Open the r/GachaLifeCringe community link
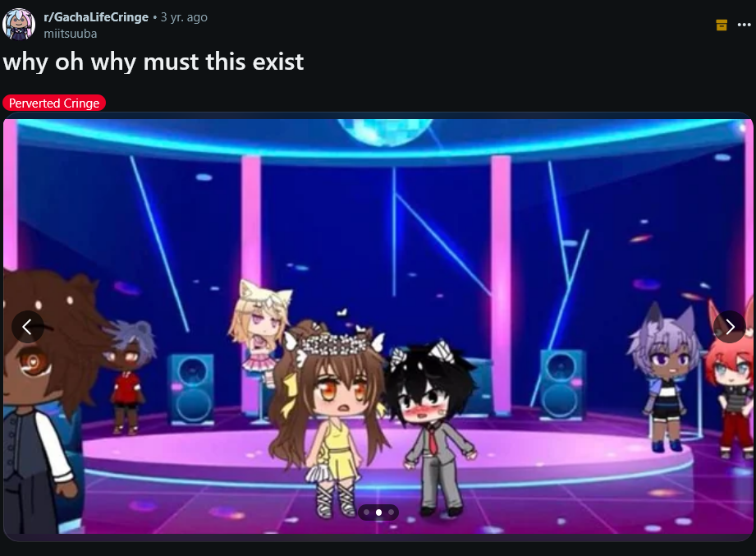756x556 pixels. (96, 17)
